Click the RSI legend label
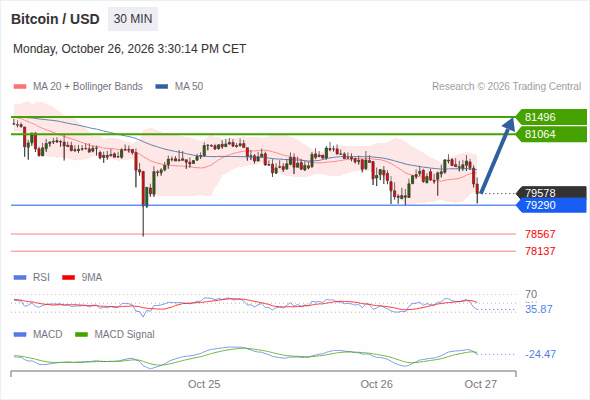This screenshot has height=400, width=590. (x=41, y=277)
